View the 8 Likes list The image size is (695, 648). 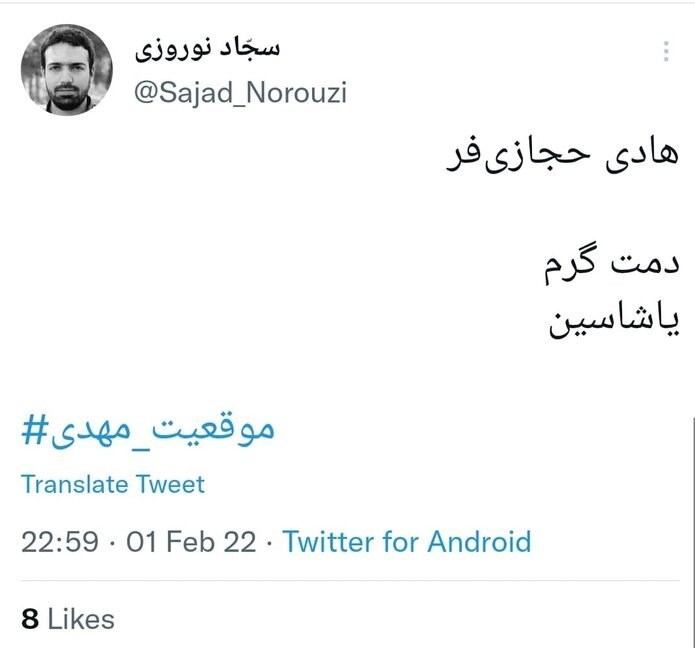pos(68,619)
